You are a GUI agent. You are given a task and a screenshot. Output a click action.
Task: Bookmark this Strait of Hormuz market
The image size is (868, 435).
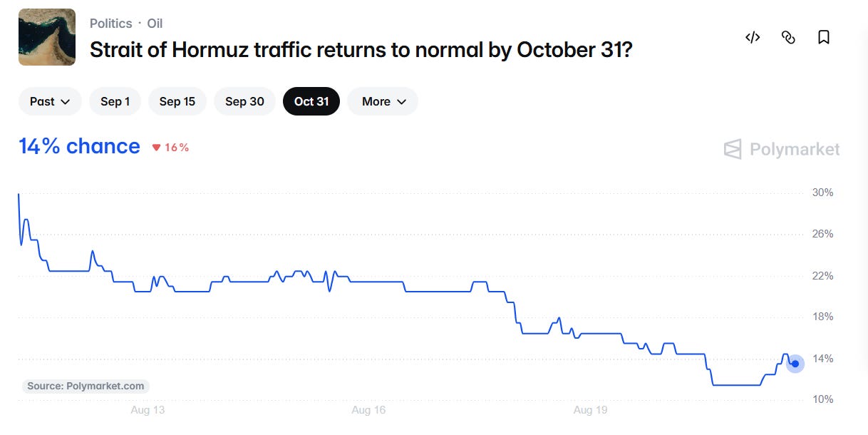pos(824,38)
